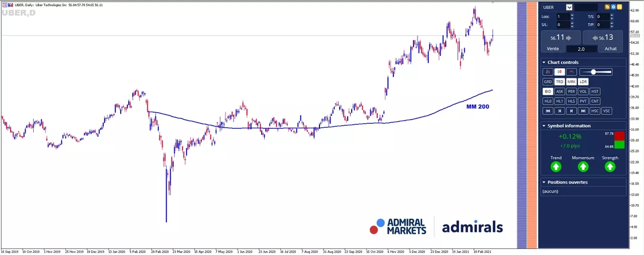Click the Momentum green up-arrow indicator
The image size is (644, 255).
click(583, 166)
